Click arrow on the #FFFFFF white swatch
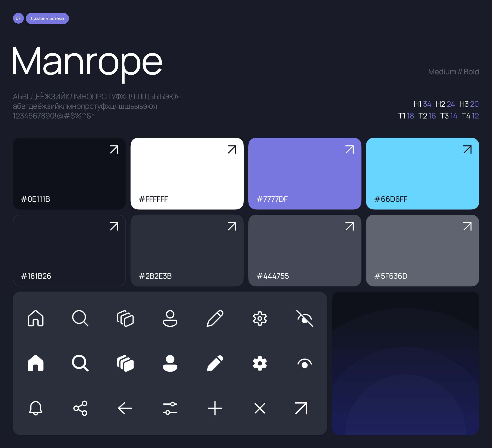 point(232,150)
